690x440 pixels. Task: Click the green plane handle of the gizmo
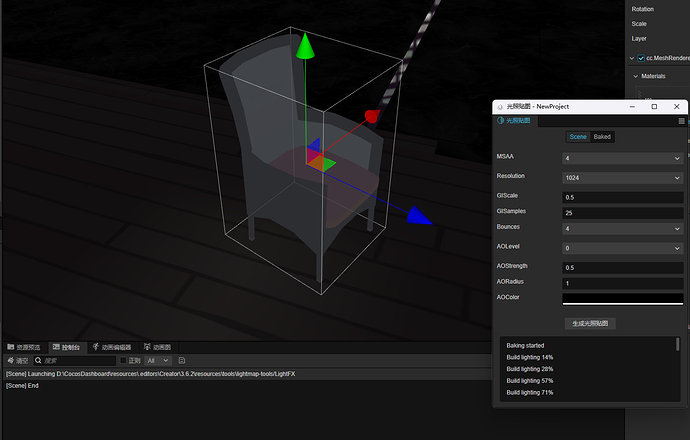pos(328,164)
